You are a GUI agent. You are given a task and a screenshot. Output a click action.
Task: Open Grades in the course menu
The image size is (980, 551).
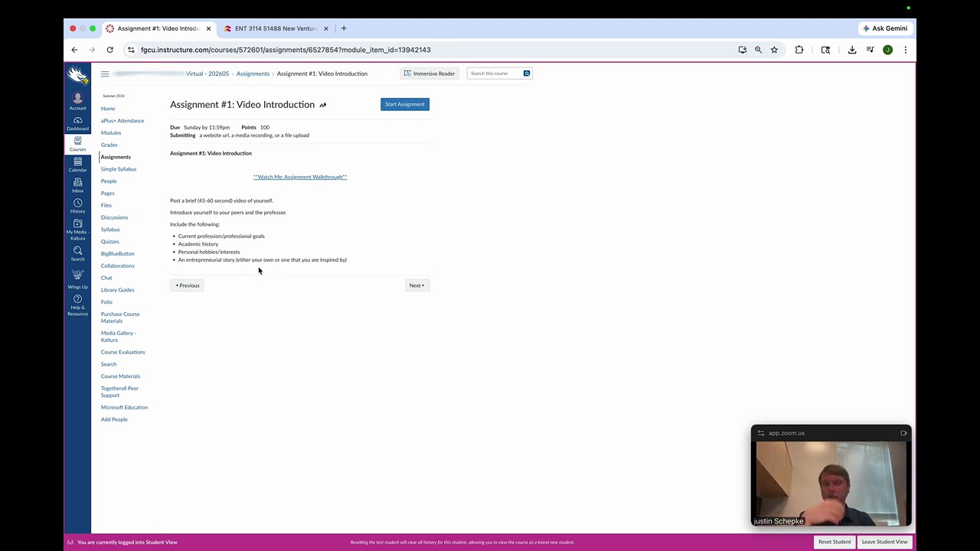[x=109, y=145]
